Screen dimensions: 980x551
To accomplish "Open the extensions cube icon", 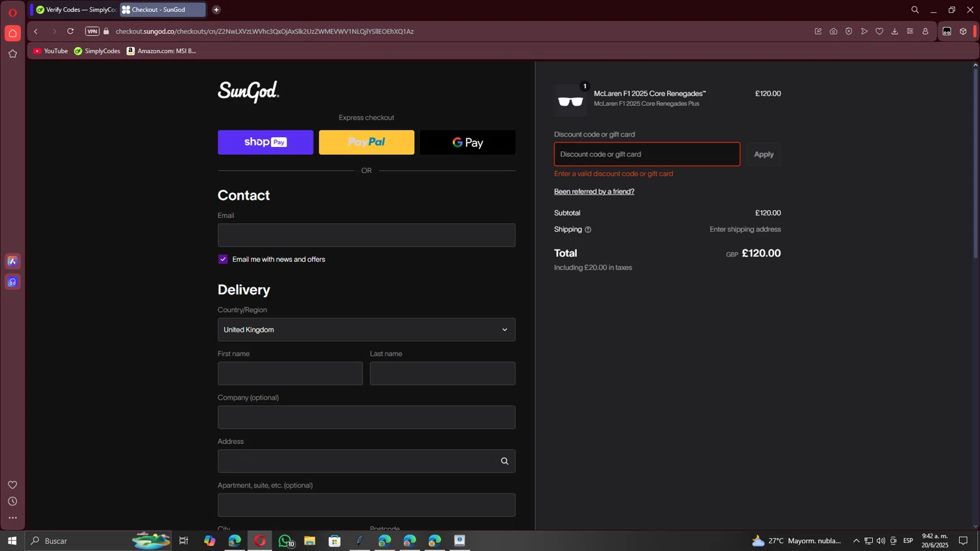I will (963, 31).
